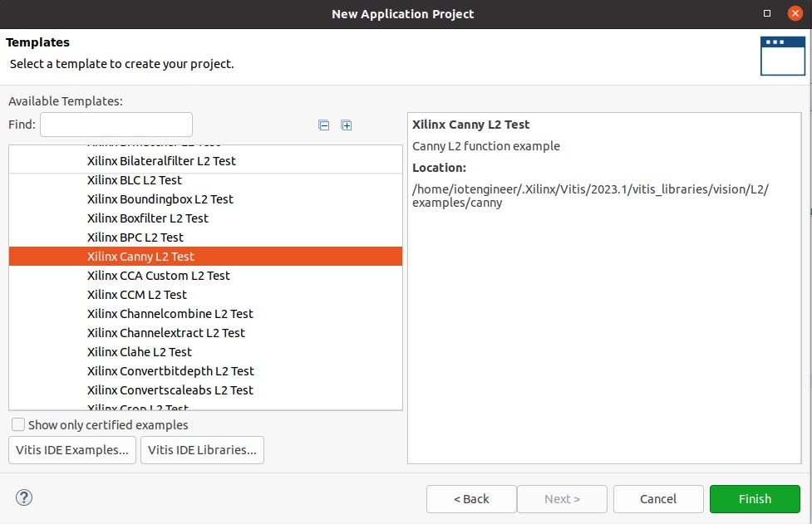The width and height of the screenshot is (812, 524).
Task: Select Xilinx BLC L2 Test template
Action: tap(134, 180)
